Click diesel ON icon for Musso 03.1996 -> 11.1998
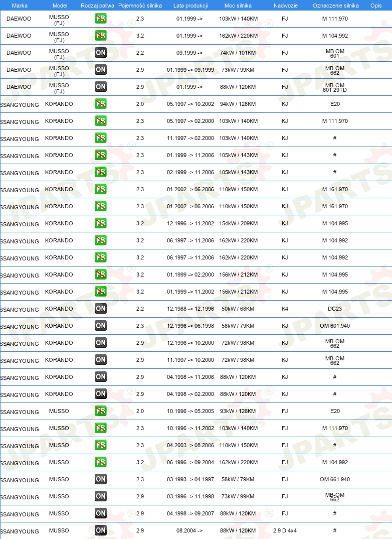The width and height of the screenshot is (392, 539). [101, 496]
